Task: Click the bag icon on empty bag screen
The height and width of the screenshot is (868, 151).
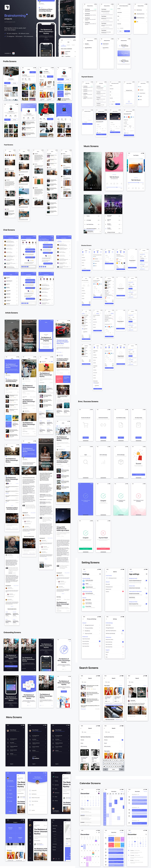Action: coord(138,425)
